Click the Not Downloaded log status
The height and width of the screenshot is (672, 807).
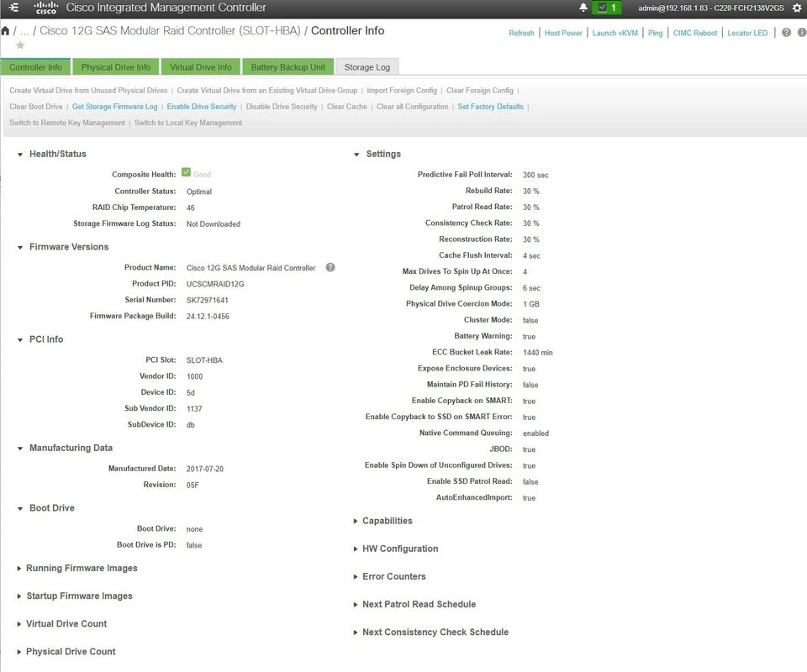tap(213, 224)
